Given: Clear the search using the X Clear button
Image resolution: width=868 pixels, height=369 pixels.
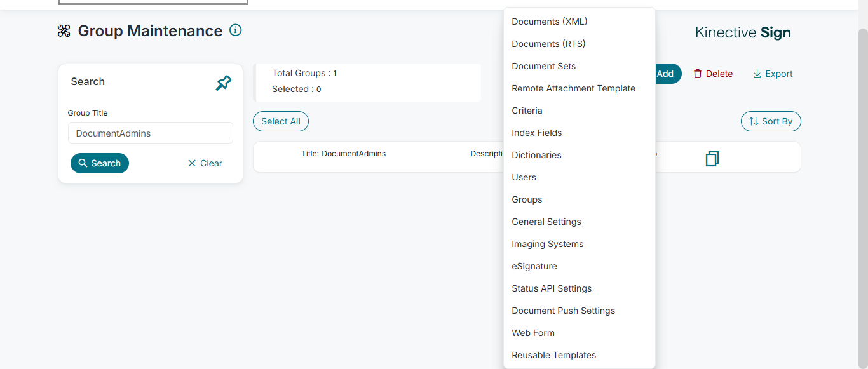Looking at the screenshot, I should (x=205, y=163).
